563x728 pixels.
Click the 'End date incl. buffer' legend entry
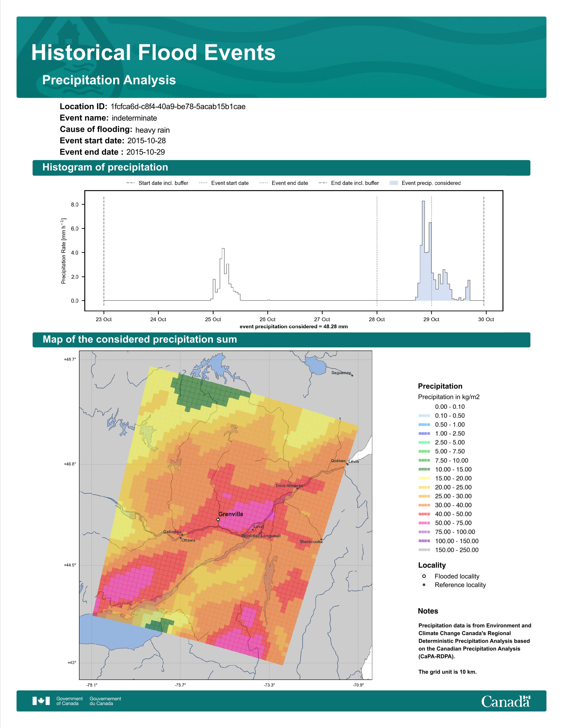(349, 183)
